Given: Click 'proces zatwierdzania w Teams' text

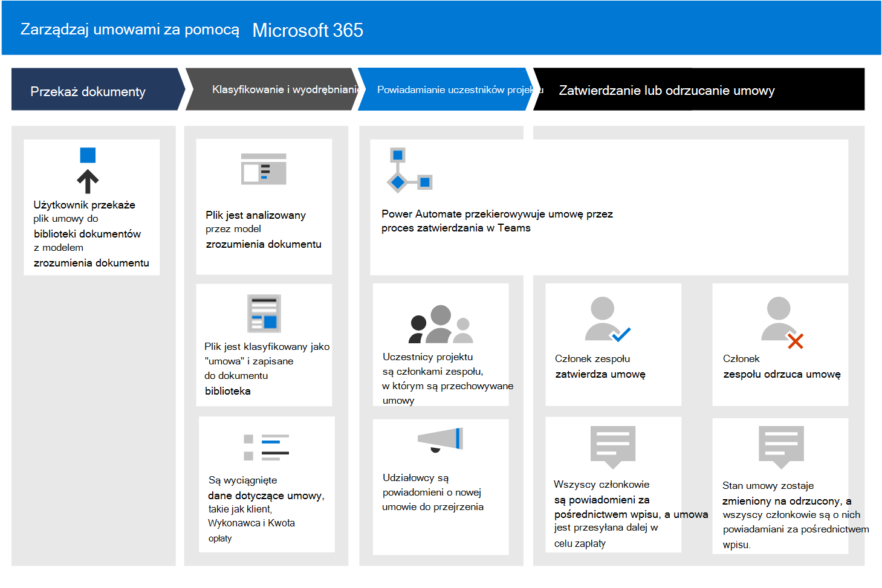Looking at the screenshot, I should (456, 228).
